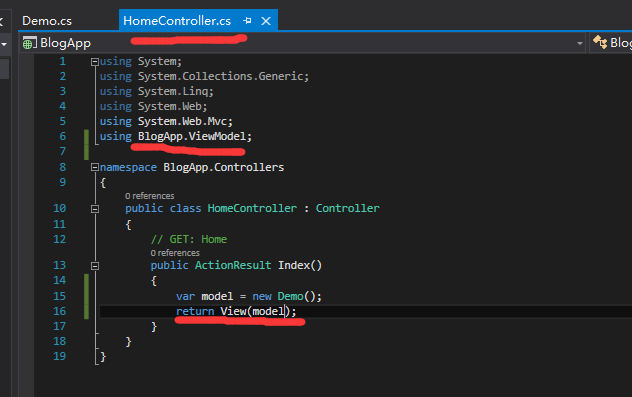Collapse the using directives block

95,62
